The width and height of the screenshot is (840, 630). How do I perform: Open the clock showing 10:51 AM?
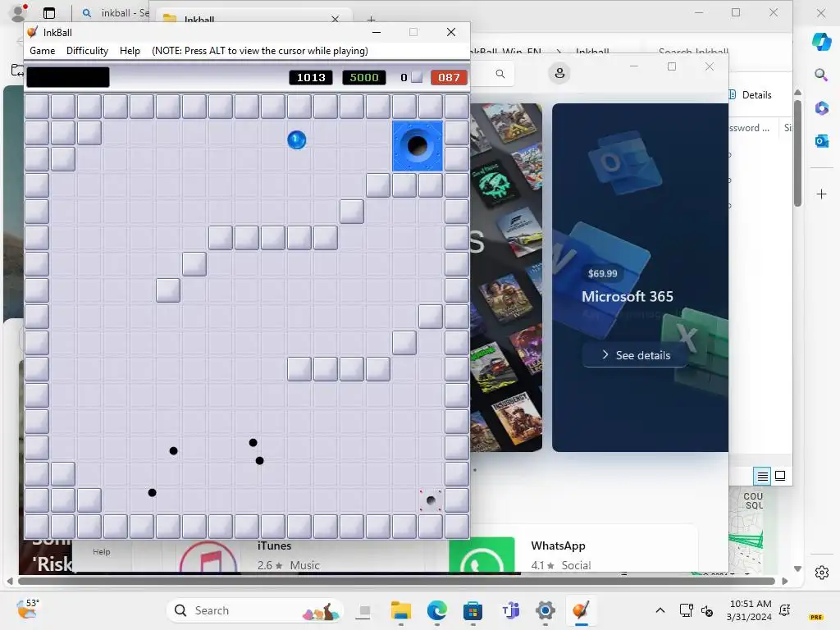pyautogui.click(x=750, y=610)
